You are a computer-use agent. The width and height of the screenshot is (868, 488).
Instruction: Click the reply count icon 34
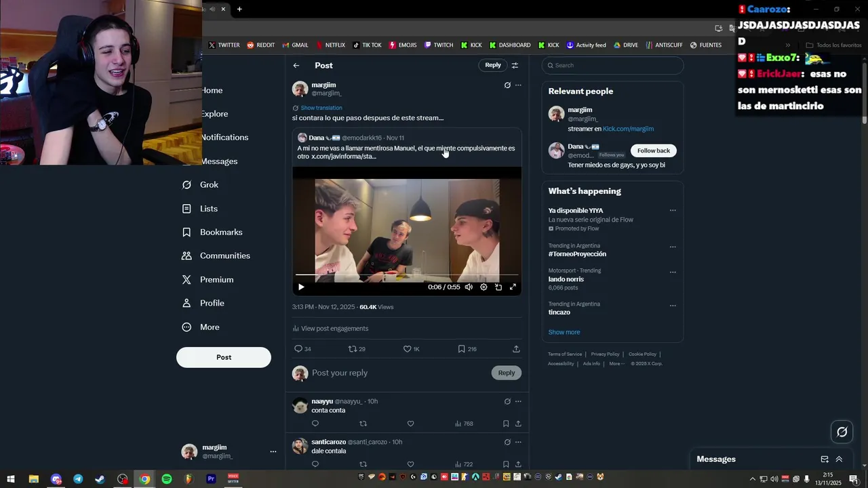click(302, 349)
